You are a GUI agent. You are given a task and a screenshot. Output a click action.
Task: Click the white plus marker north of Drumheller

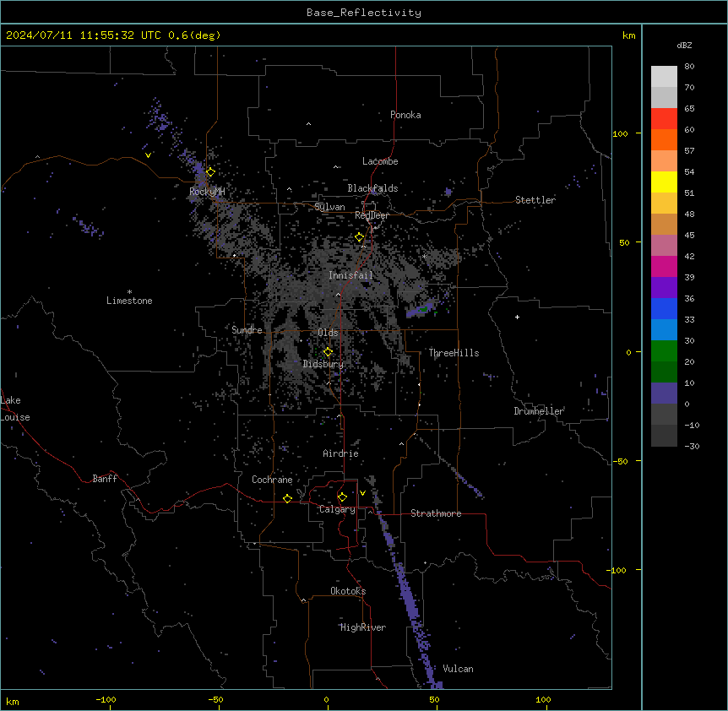pos(517,317)
